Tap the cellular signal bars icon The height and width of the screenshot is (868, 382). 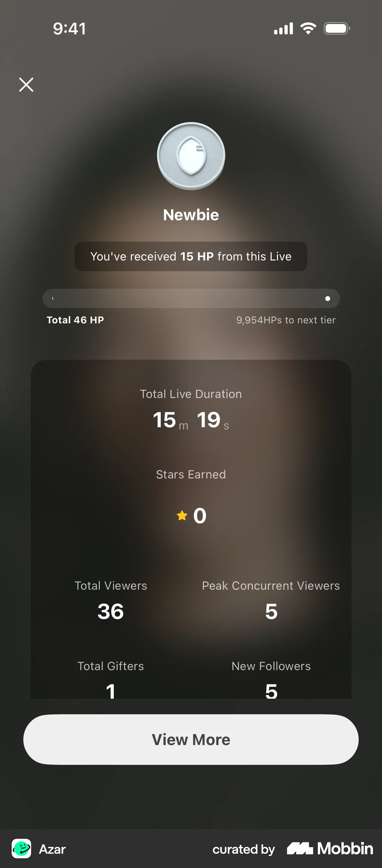pyautogui.click(x=284, y=28)
